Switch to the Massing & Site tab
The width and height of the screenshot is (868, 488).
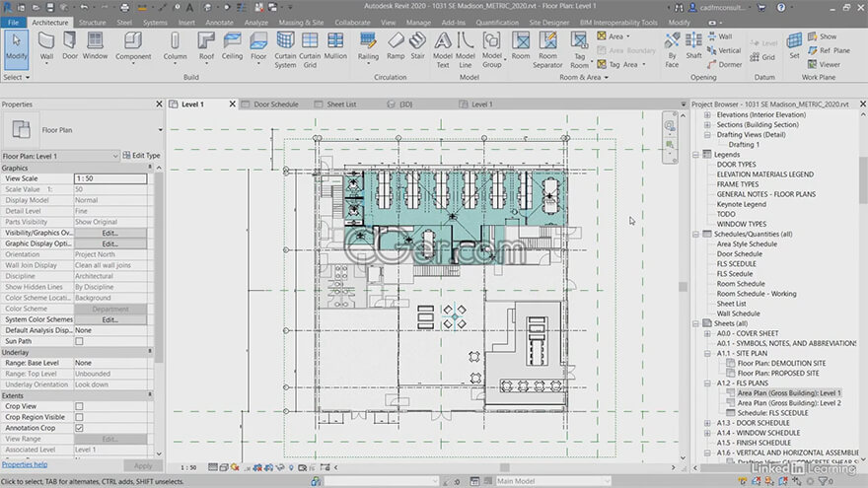pos(301,23)
